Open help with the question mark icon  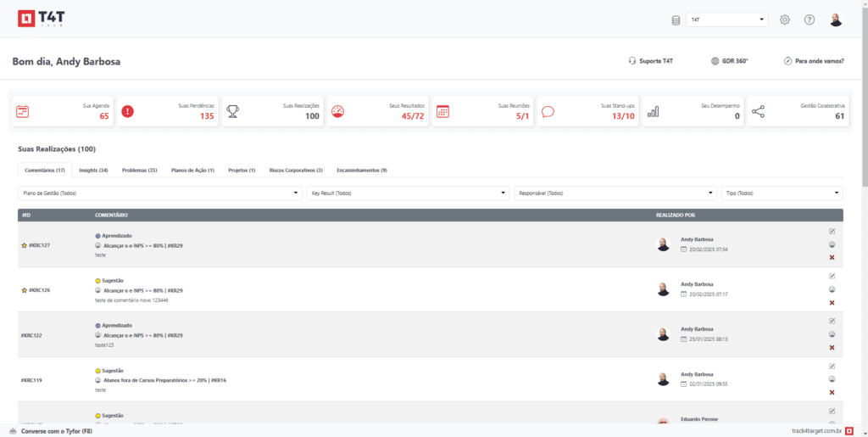pyautogui.click(x=810, y=20)
